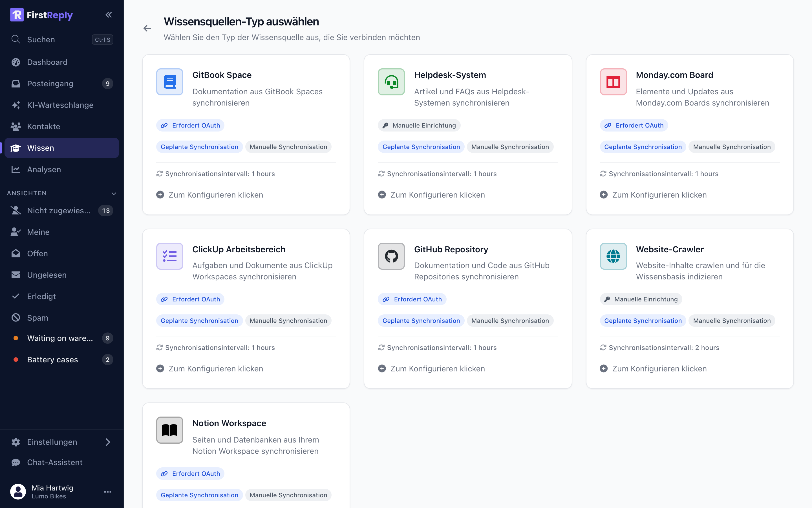Go to Kontakte
This screenshot has height=508, width=812.
click(x=62, y=127)
